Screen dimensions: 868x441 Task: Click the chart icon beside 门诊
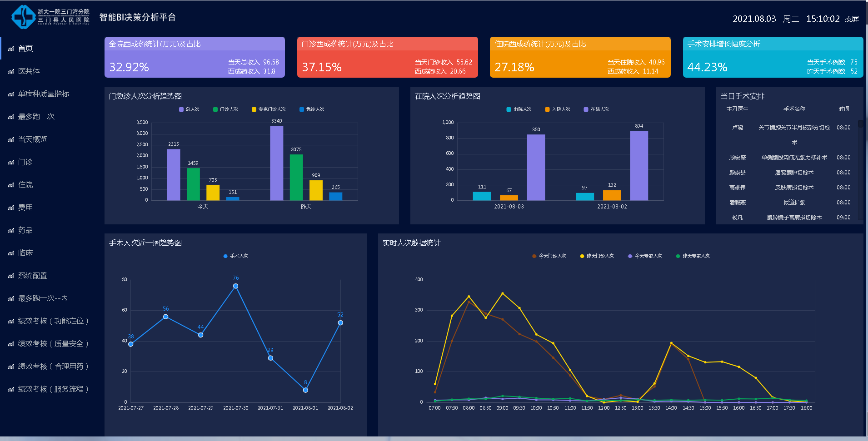(11, 162)
